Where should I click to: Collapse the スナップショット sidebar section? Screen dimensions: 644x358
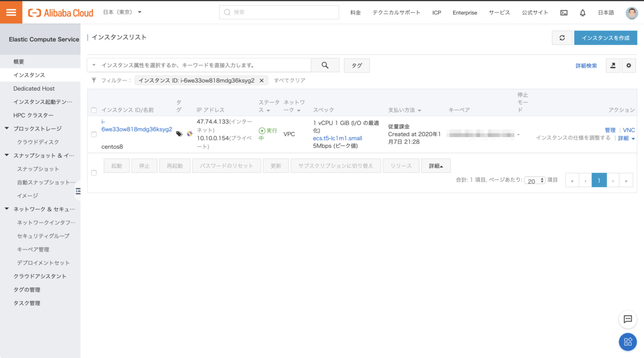(x=7, y=155)
